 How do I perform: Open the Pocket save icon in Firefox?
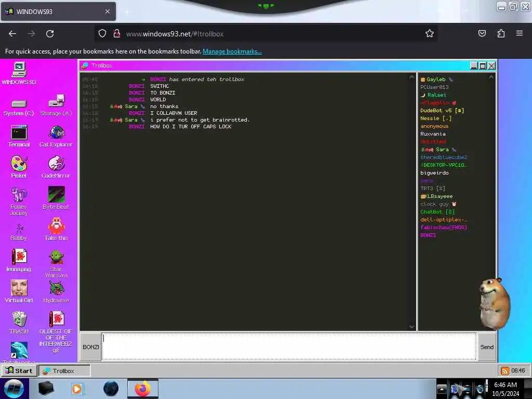(x=482, y=34)
